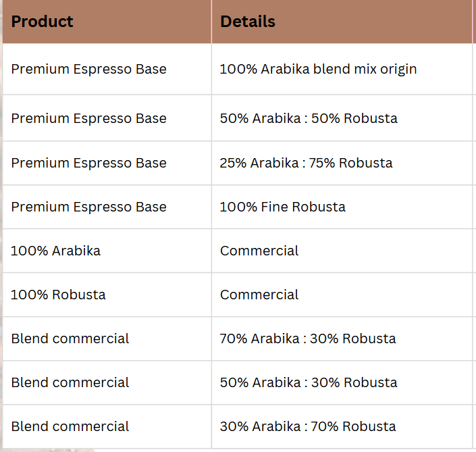Click the 100% Fine Robusta details cell

tap(282, 207)
